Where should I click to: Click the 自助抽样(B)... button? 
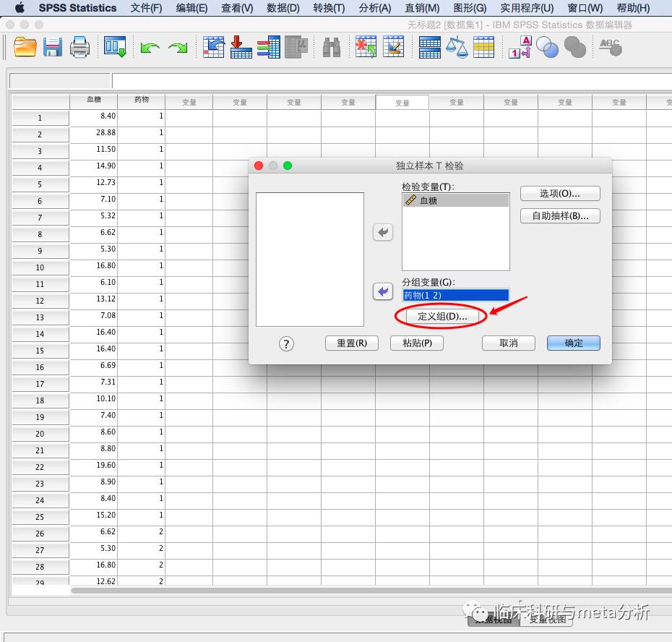pos(560,215)
